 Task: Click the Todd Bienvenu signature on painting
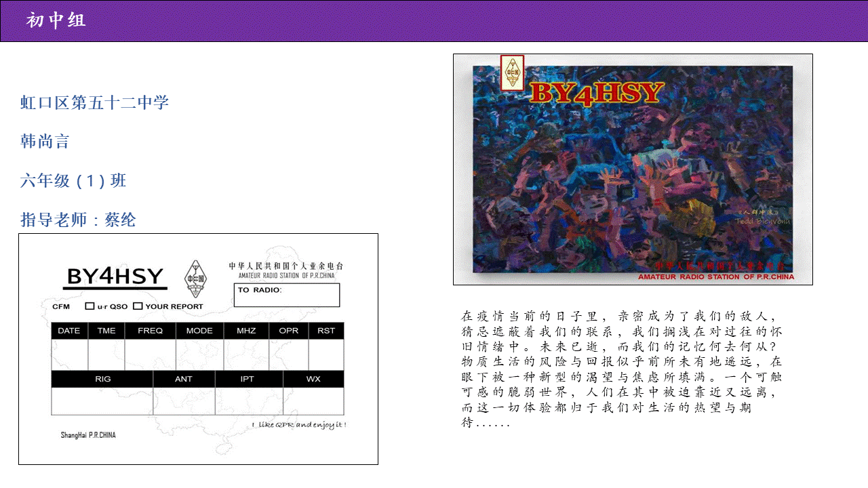tap(763, 221)
